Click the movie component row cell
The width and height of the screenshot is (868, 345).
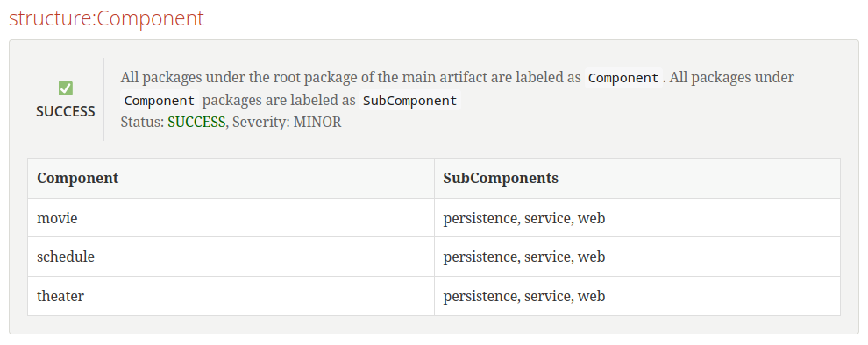point(231,218)
